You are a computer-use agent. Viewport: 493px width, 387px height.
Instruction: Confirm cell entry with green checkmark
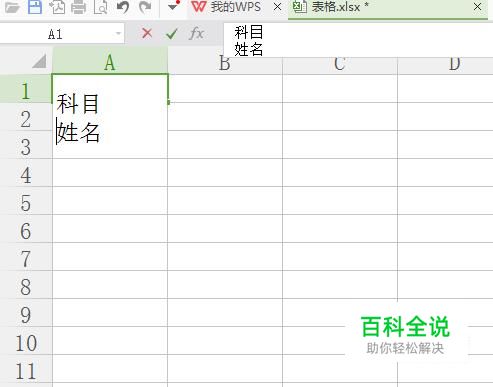(172, 34)
